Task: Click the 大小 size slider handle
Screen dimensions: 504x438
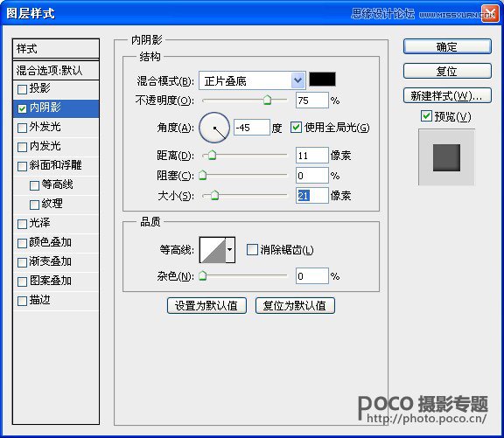Action: click(214, 195)
